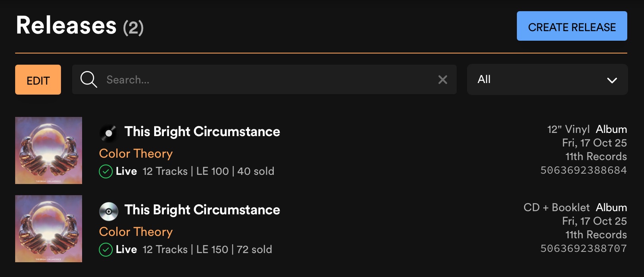Viewport: 644px width, 277px height.
Task: Select Color Theory artist on vinyl release
Action: tap(136, 154)
